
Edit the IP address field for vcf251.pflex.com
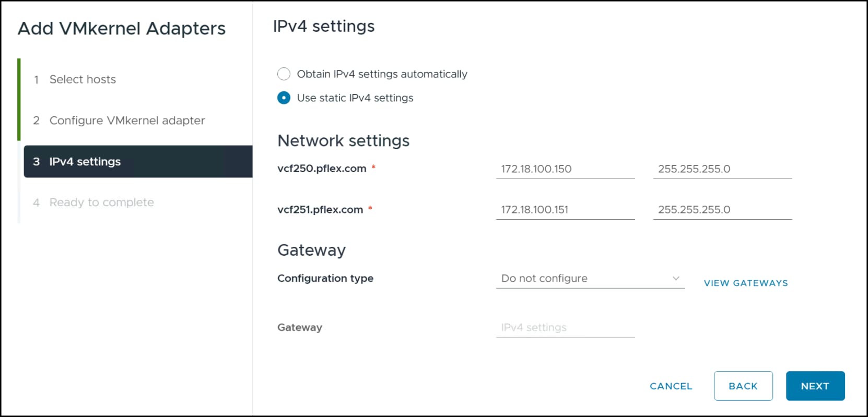click(x=565, y=210)
